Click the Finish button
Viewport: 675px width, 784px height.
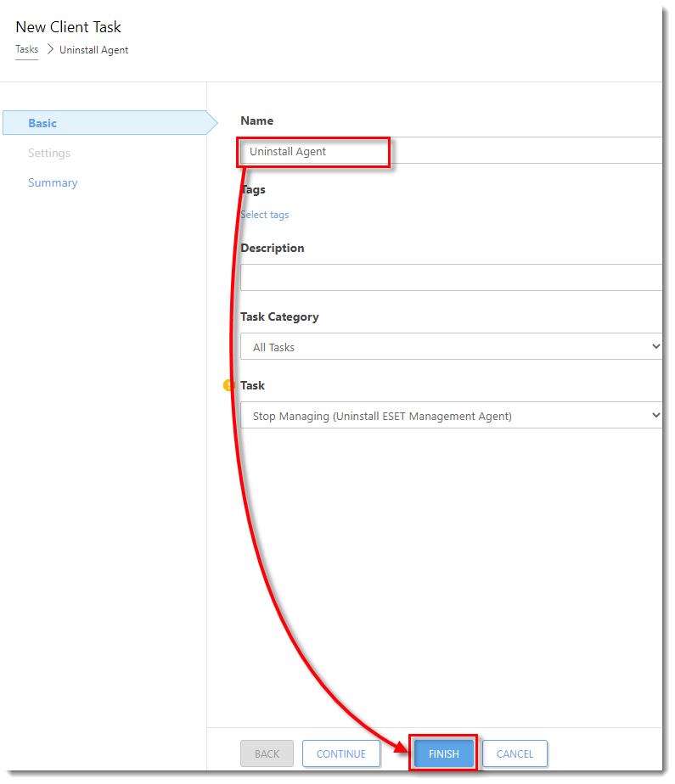[x=444, y=753]
